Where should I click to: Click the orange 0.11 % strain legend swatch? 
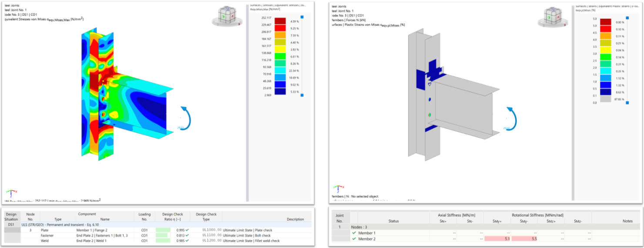(x=606, y=36)
